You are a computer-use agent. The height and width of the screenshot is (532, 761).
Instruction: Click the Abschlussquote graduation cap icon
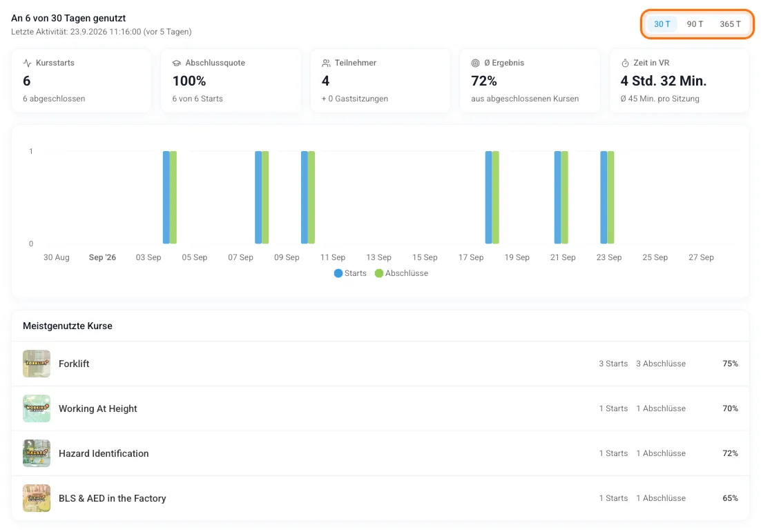(x=177, y=63)
